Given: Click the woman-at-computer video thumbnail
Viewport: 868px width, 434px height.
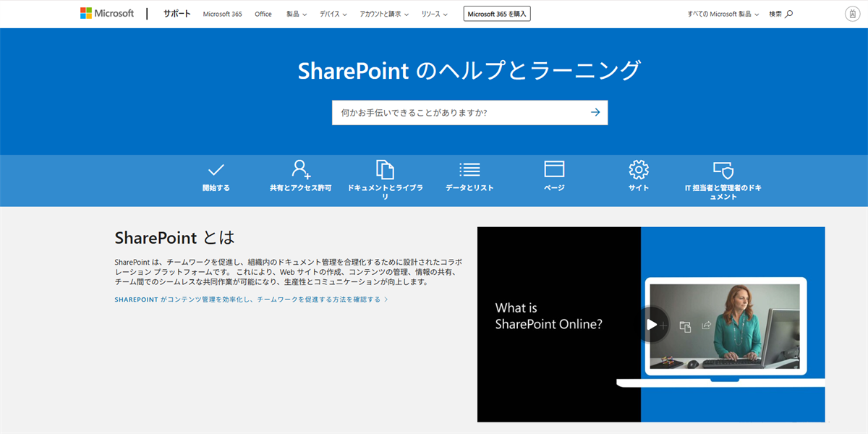Looking at the screenshot, I should pos(725,326).
